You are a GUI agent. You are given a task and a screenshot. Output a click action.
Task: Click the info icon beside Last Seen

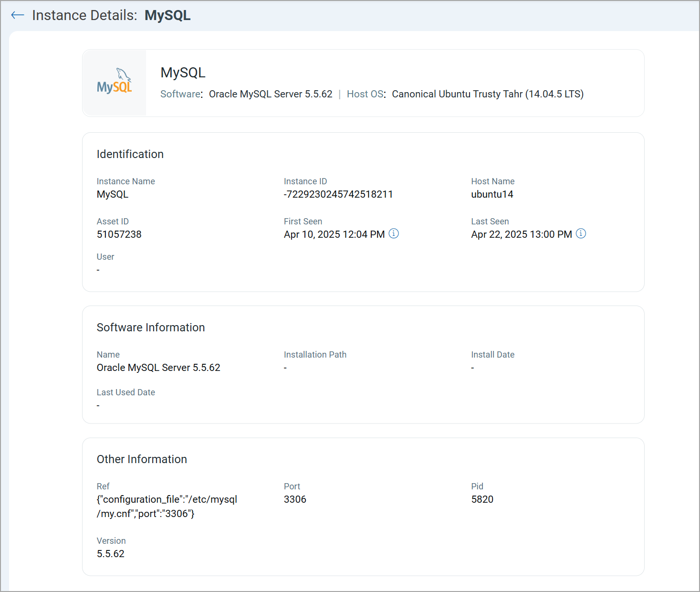pyautogui.click(x=581, y=233)
